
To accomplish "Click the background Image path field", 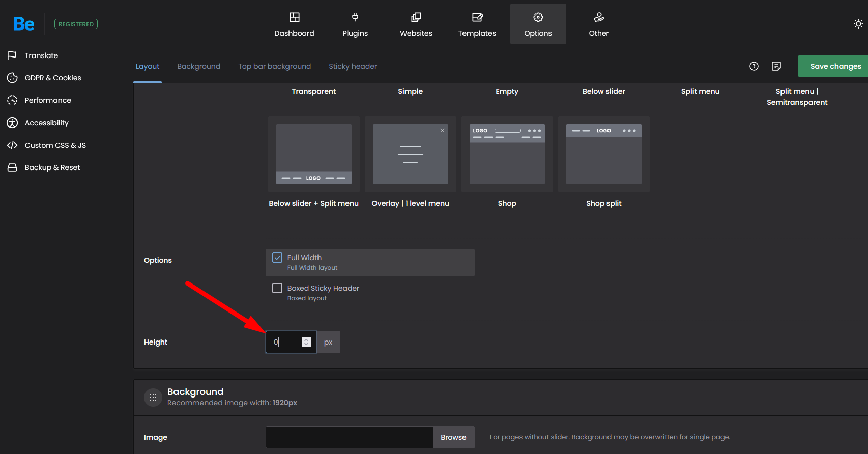I will click(x=350, y=437).
